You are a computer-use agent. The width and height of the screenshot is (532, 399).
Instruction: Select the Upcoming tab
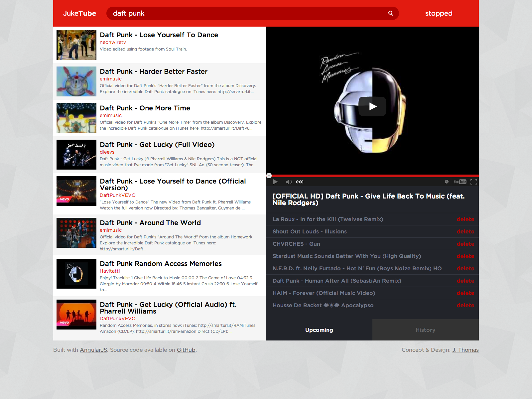click(319, 330)
